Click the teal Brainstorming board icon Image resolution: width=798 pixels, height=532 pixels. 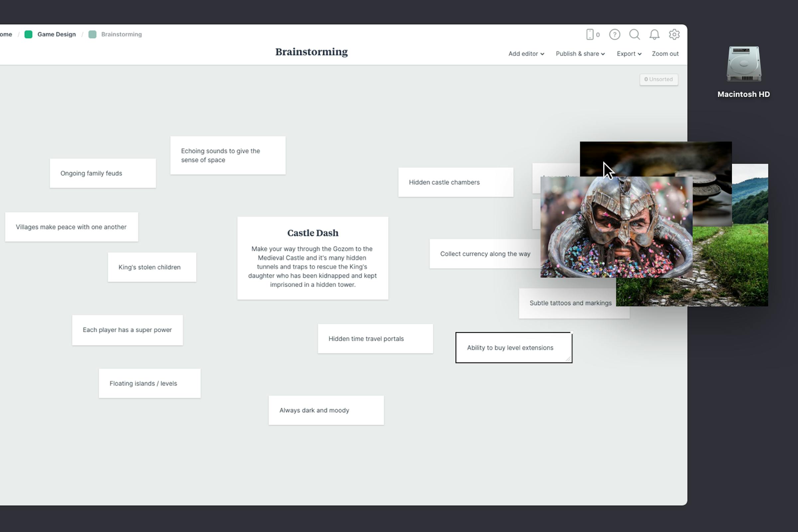92,34
